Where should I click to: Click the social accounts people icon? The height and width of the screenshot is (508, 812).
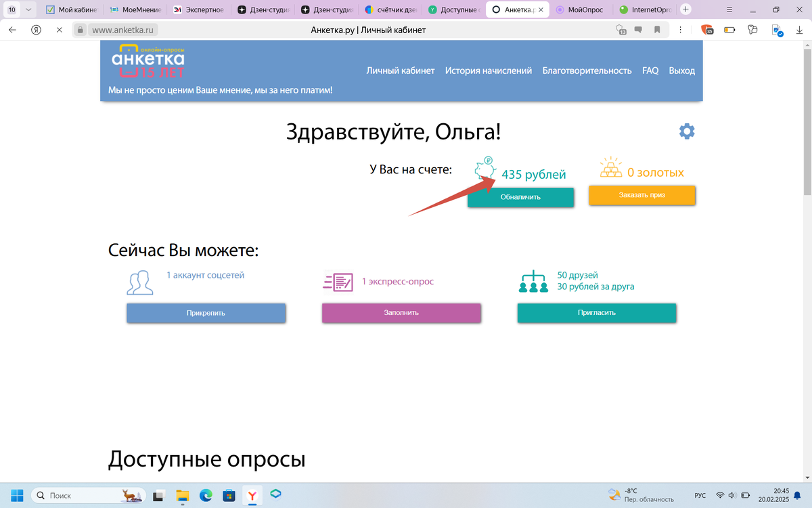click(x=140, y=282)
